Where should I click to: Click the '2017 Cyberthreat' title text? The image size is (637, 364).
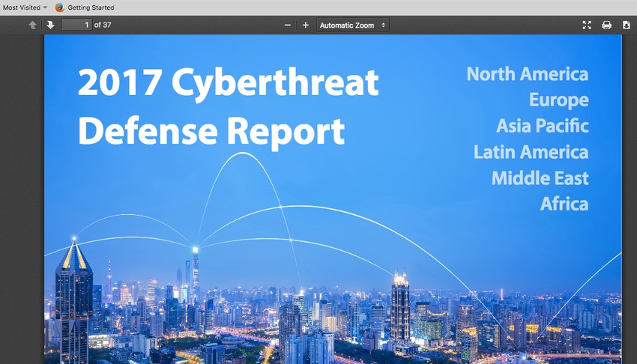click(x=228, y=84)
